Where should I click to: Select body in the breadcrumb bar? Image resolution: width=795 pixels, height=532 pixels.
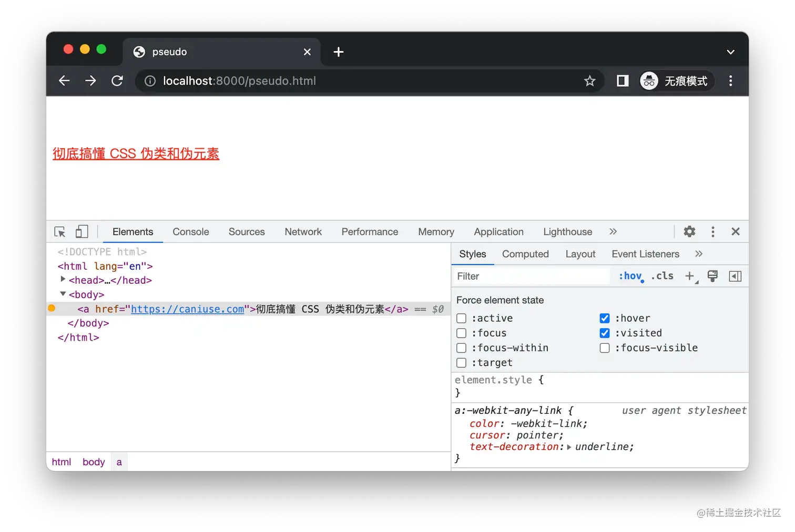tap(94, 462)
